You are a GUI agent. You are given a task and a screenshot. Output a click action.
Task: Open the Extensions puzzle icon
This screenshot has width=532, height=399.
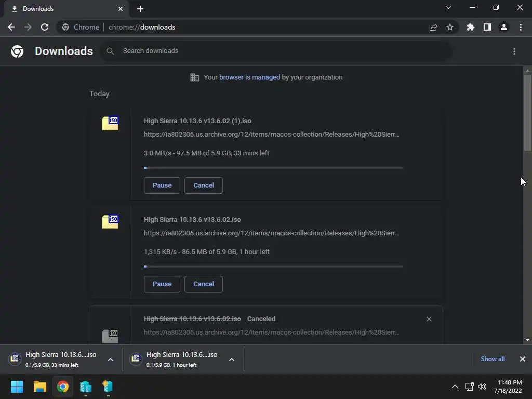tap(471, 27)
